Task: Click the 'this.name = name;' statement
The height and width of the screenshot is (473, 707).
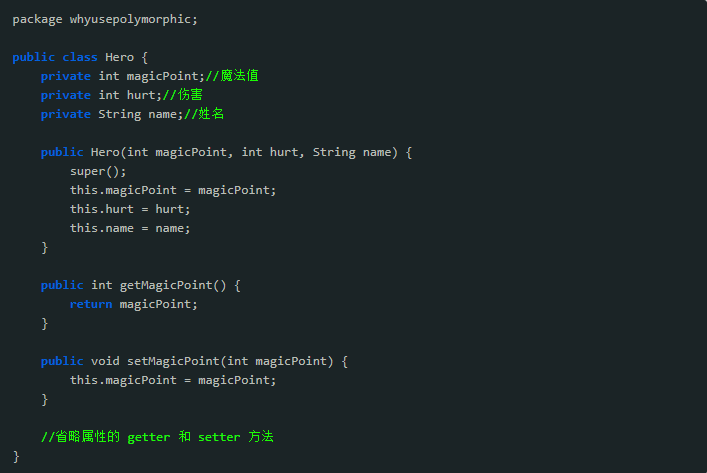Action: point(130,228)
